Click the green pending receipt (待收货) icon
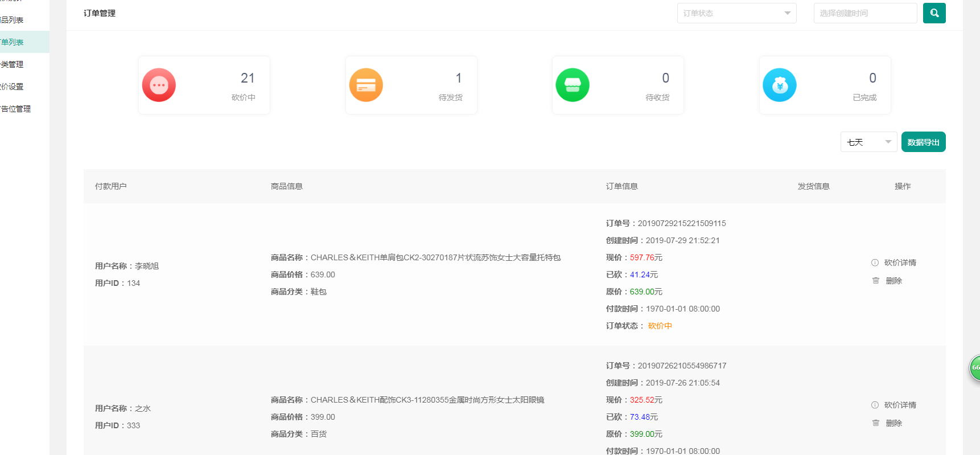This screenshot has height=455, width=980. coord(573,85)
